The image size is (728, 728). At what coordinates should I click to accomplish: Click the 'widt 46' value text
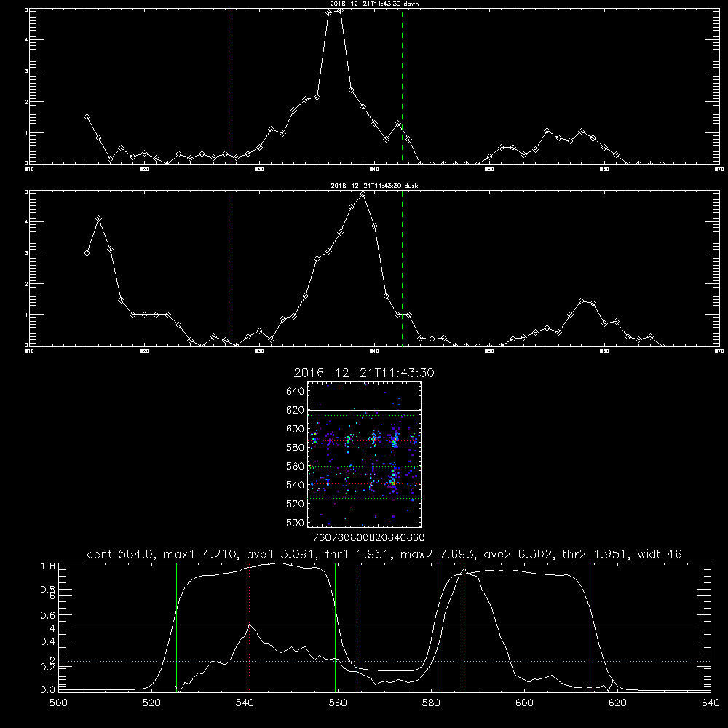pyautogui.click(x=660, y=554)
